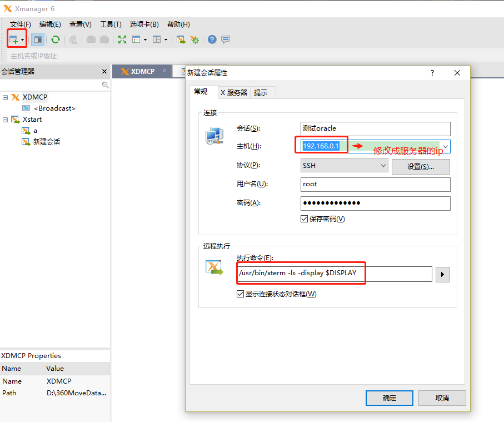Click the 会话 name field
Viewport: 504px width, 422px height.
(376, 128)
